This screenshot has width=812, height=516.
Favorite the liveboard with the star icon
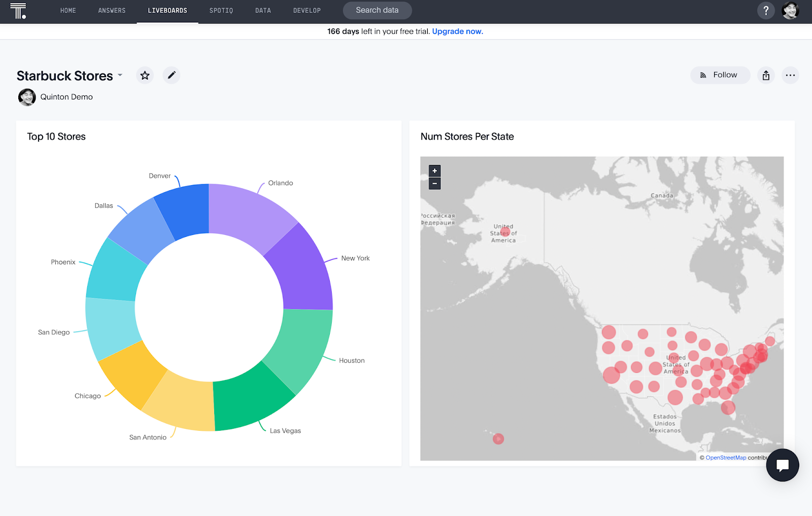click(145, 76)
